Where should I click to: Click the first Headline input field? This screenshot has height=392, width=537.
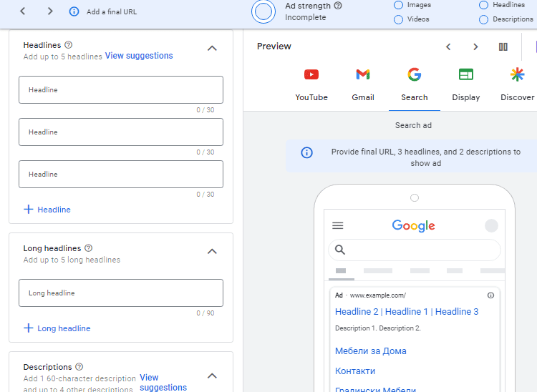point(120,90)
